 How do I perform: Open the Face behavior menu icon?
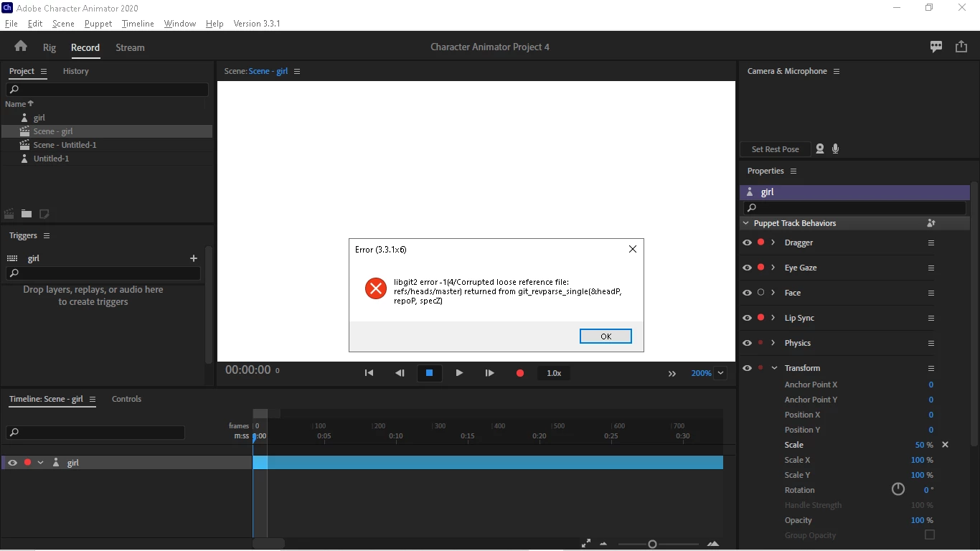click(x=931, y=293)
